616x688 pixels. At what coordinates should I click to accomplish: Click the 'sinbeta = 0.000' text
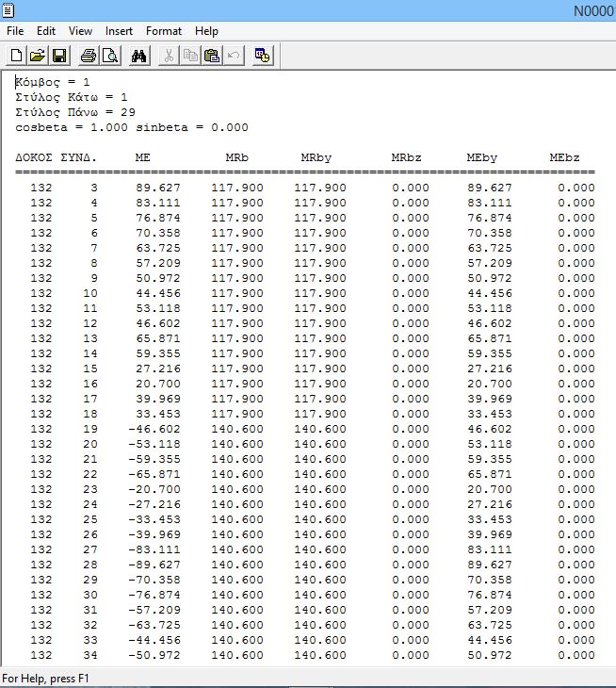point(191,127)
